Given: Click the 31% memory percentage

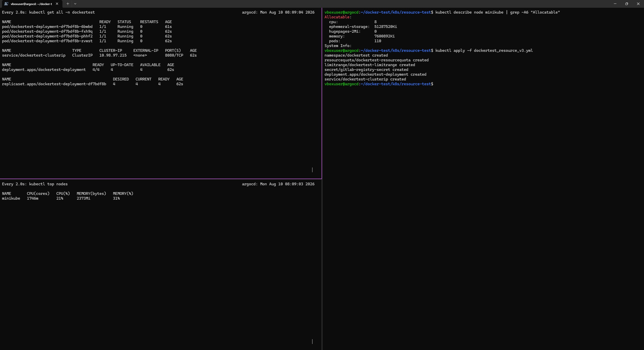Looking at the screenshot, I should (116, 198).
